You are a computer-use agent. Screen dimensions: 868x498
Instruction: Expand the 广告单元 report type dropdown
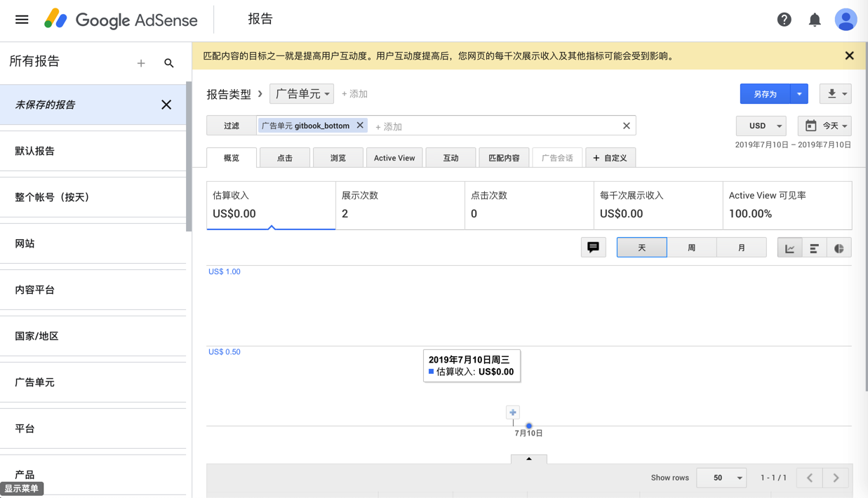click(302, 94)
